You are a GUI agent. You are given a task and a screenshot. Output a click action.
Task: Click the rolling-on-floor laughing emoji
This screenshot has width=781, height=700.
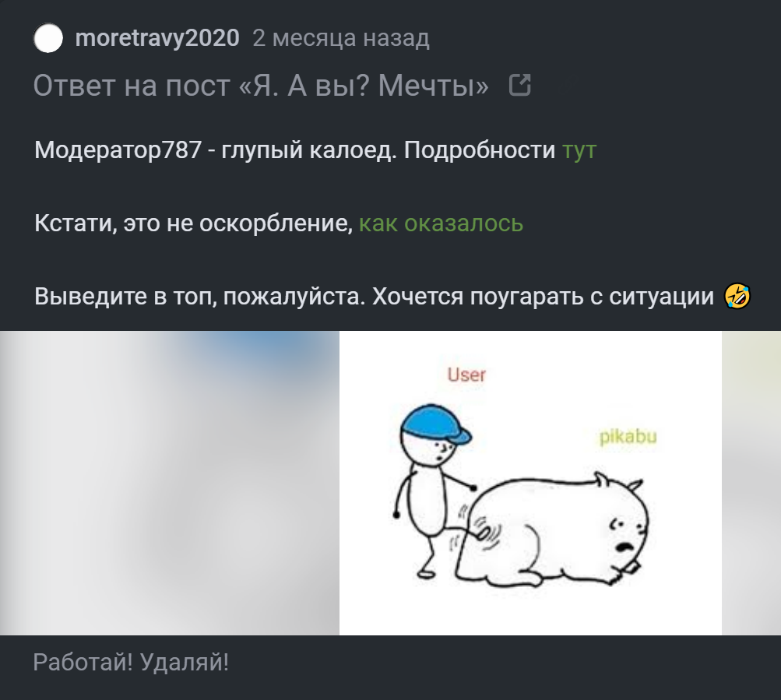click(x=737, y=296)
